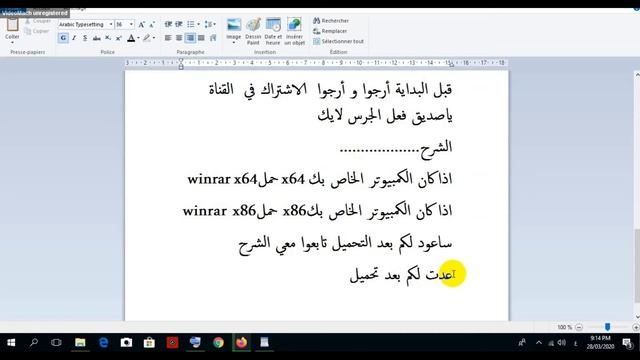Screen dimensions: 640x360
Task: Click the Remplacer replace button
Action: click(330, 31)
